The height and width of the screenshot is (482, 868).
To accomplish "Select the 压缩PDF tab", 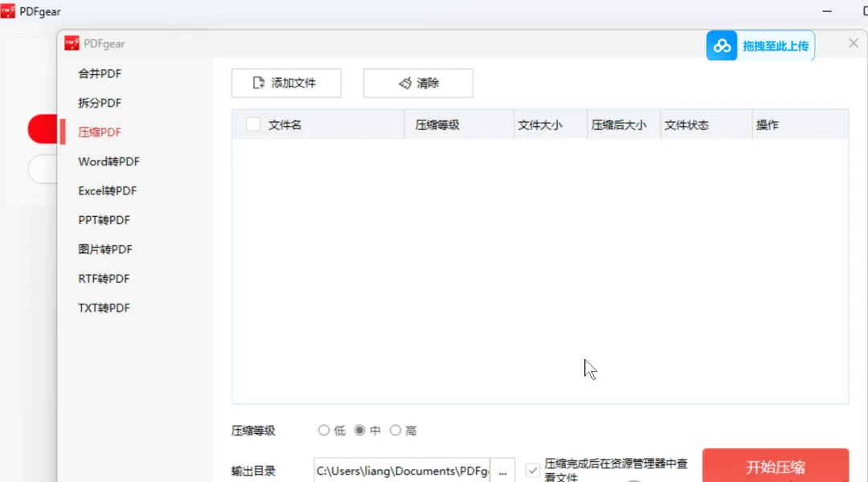I will tap(100, 133).
